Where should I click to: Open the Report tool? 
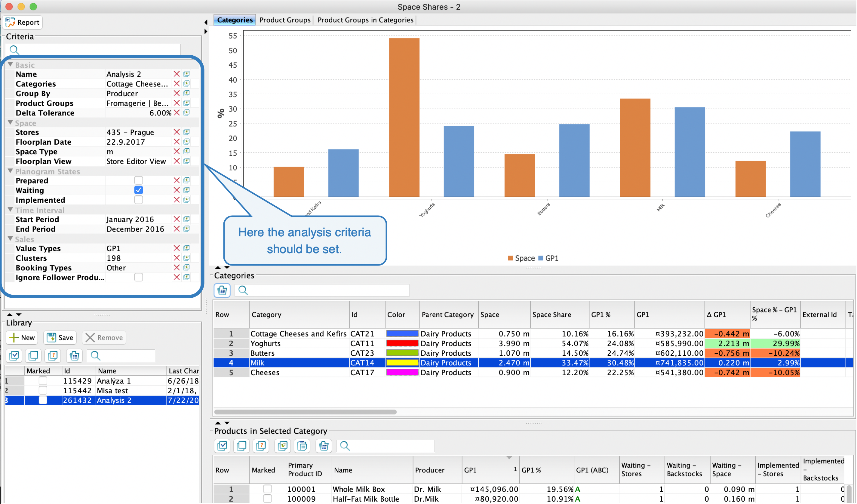point(23,23)
